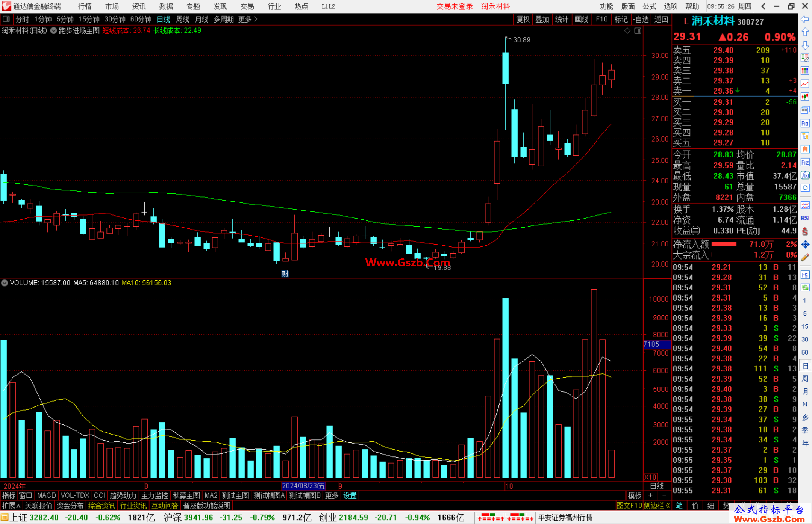Open the 选项 menu
Screen dimensions: 812x524
pos(671,6)
